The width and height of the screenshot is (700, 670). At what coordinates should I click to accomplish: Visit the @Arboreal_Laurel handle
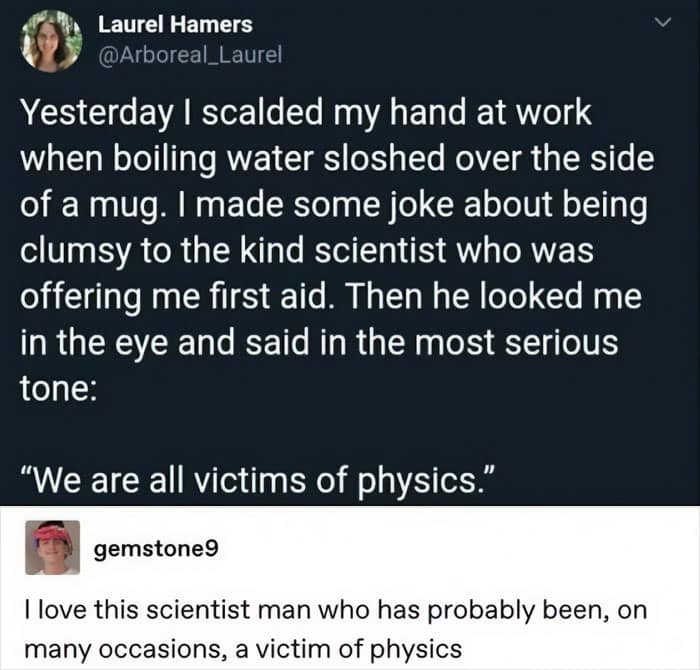pyautogui.click(x=190, y=55)
